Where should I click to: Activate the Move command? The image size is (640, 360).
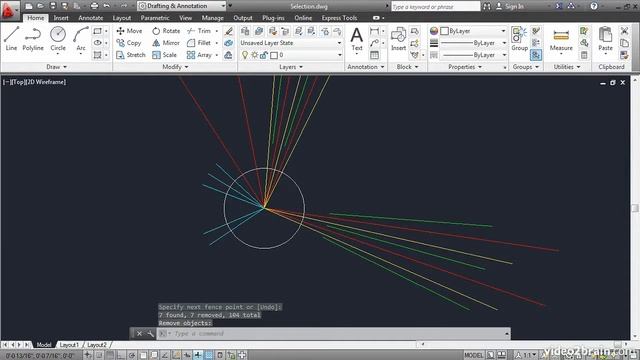click(129, 31)
